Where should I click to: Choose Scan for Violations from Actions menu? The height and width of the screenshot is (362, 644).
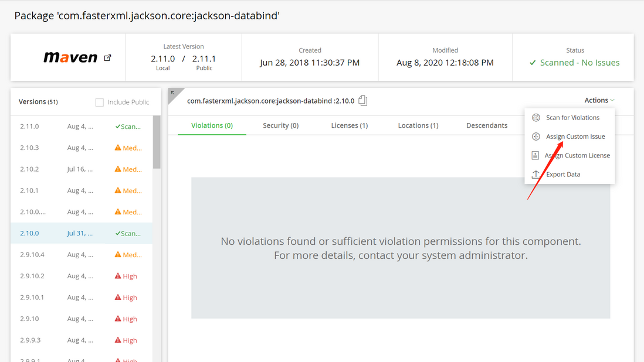tap(570, 118)
